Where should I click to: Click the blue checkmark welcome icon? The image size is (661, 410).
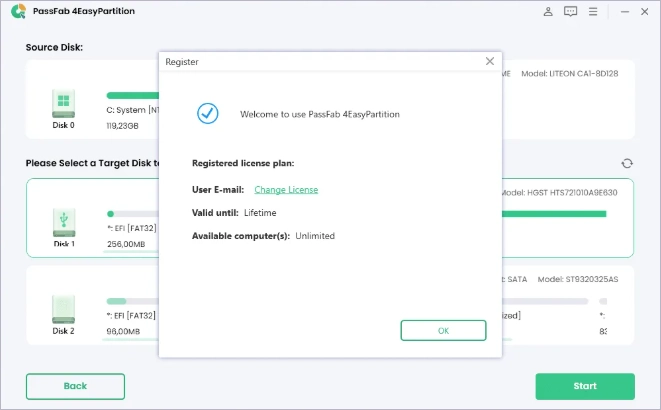207,113
